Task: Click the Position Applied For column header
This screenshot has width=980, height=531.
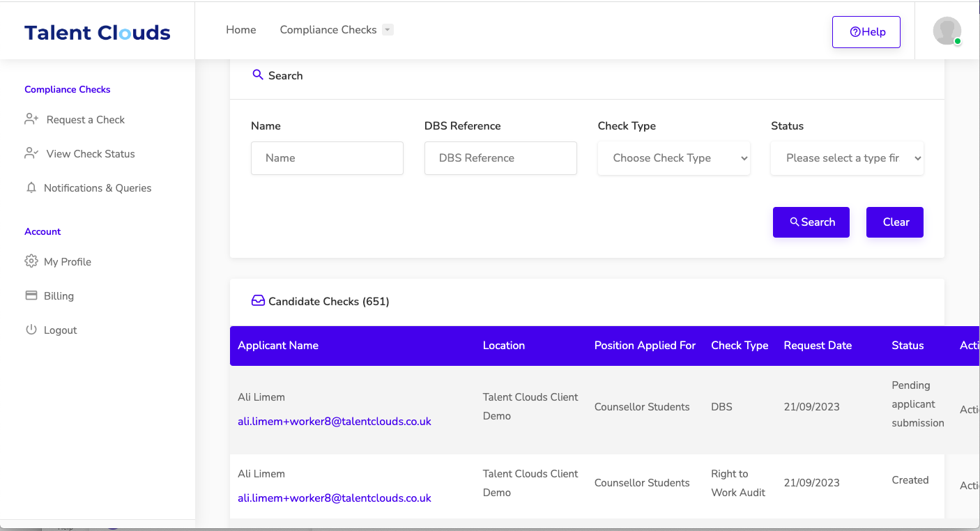Action: [x=645, y=346]
